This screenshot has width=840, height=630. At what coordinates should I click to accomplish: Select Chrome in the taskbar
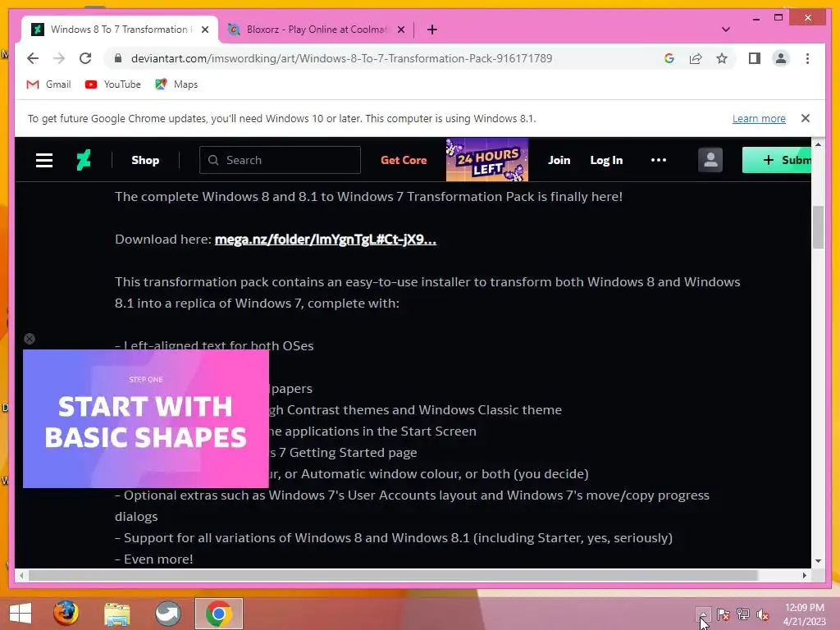click(x=218, y=614)
